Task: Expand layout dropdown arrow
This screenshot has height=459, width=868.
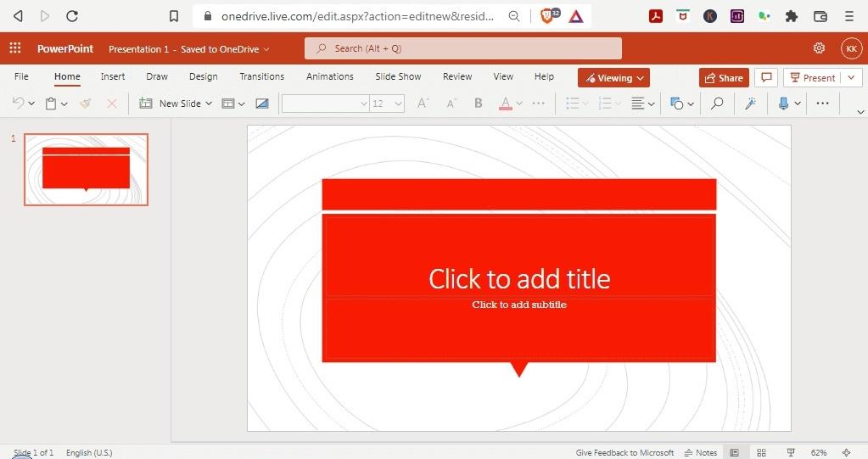Action: pos(241,103)
